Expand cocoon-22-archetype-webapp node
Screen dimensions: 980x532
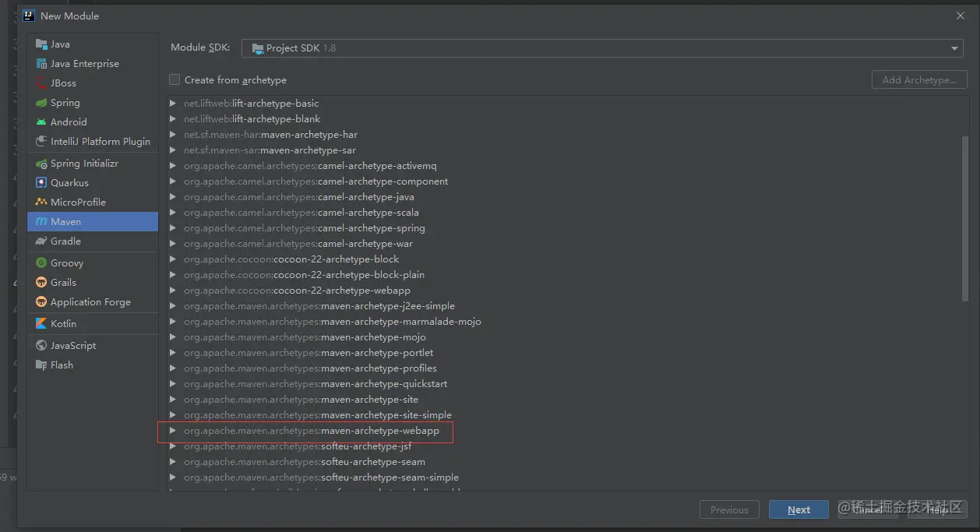click(173, 291)
